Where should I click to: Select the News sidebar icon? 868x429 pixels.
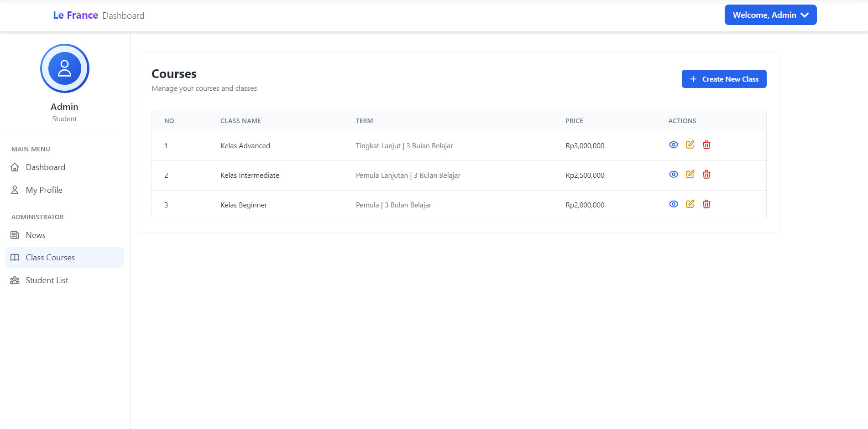click(15, 234)
